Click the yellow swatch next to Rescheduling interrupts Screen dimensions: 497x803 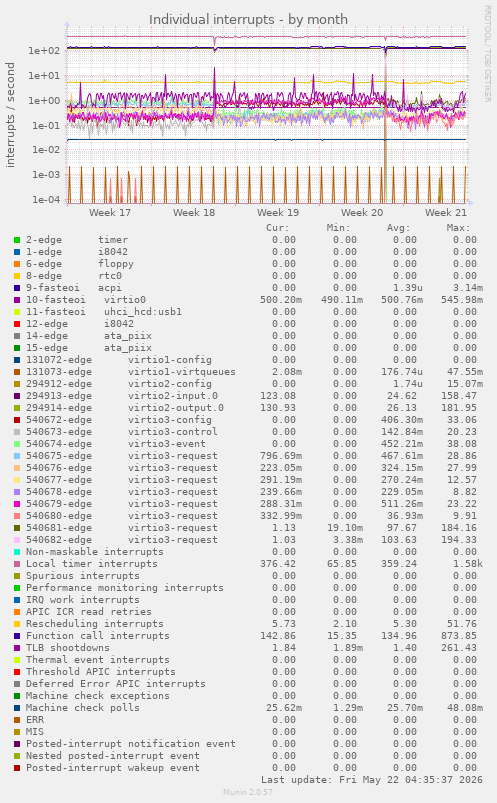tap(17, 624)
